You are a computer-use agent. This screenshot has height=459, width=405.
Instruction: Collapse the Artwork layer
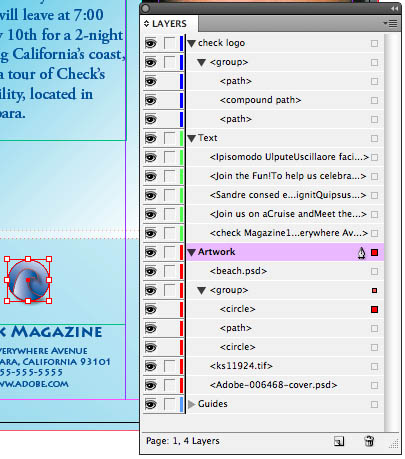(191, 252)
